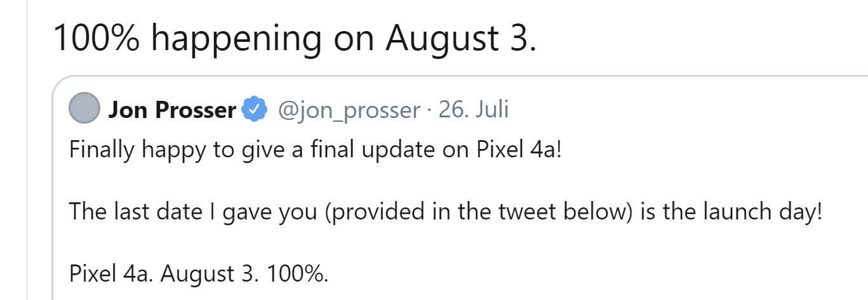Click the trailing '100%.' in the quoted tweet
This screenshot has height=300, width=868.
coord(297,273)
